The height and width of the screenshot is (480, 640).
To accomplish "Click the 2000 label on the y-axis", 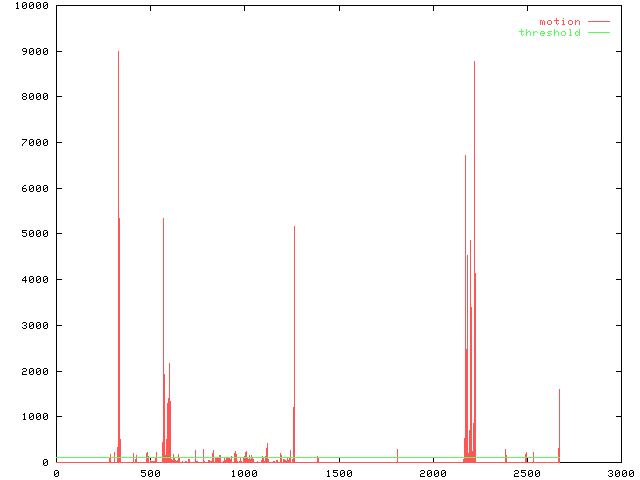I will (x=34, y=371).
